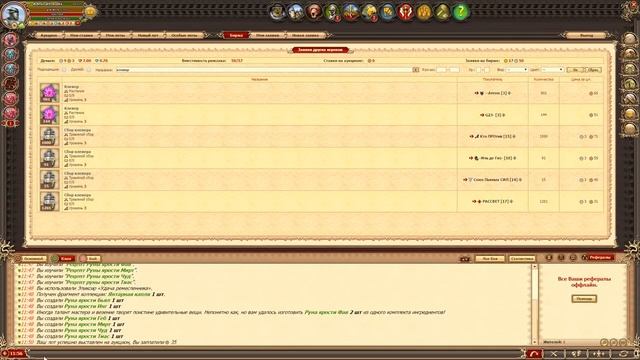Click chat scrollbar up arrow
Viewport: 640px width, 360px height.
point(534,267)
